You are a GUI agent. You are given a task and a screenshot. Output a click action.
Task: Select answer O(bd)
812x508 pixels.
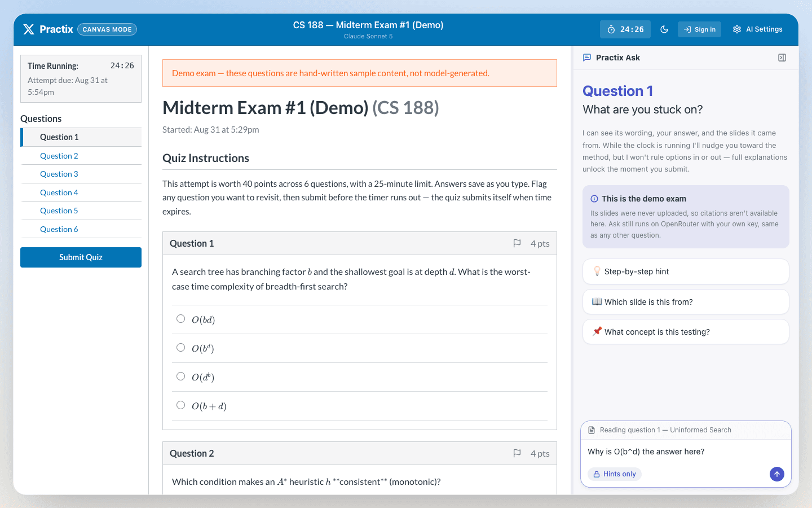click(x=180, y=319)
